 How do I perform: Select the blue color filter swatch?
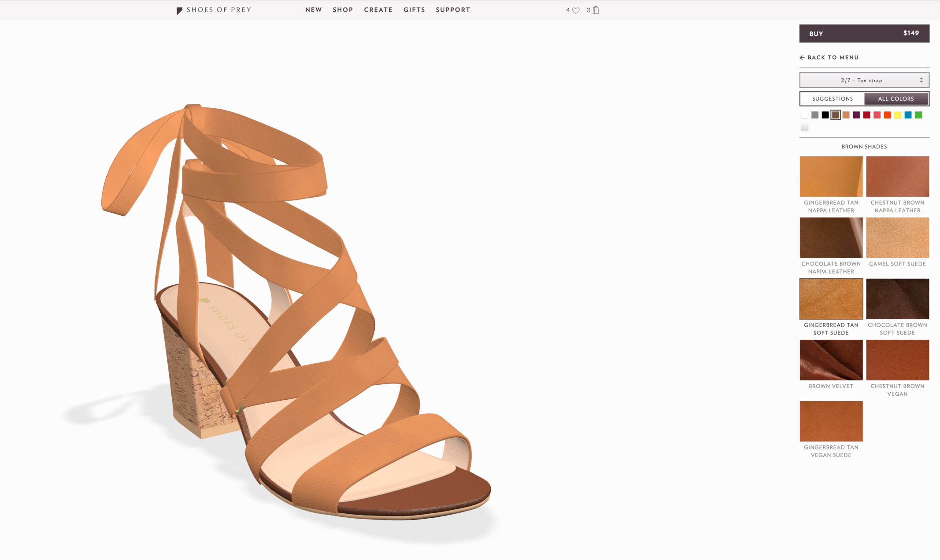908,115
